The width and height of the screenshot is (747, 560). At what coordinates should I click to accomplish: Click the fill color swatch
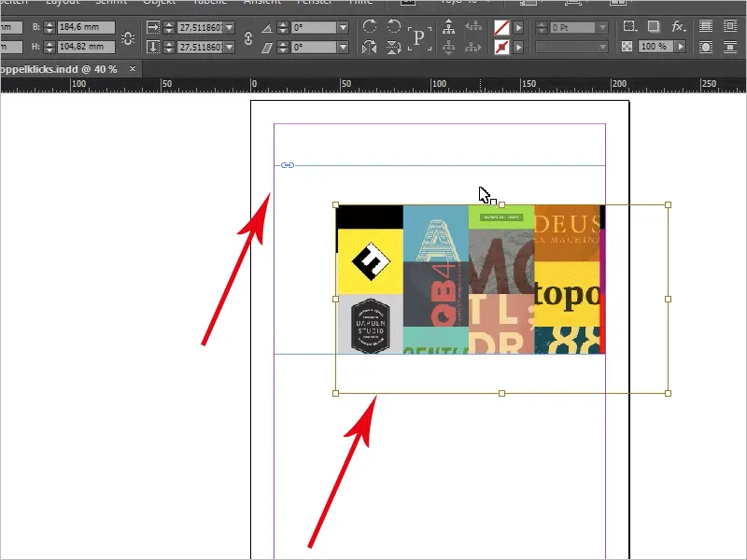[501, 28]
